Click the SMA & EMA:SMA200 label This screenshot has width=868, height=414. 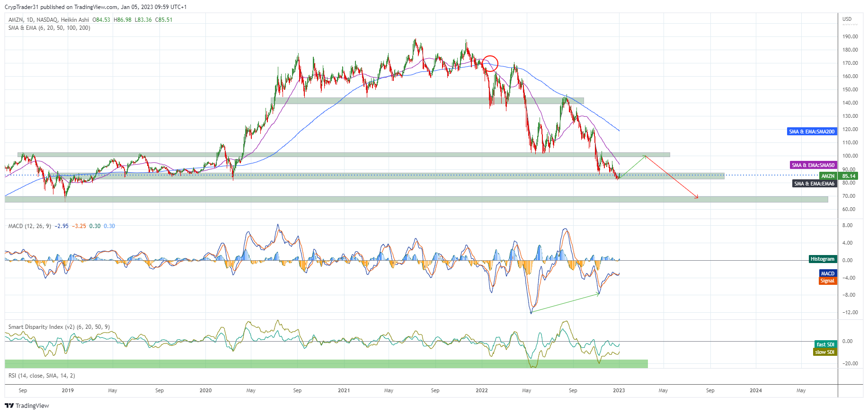click(x=812, y=132)
